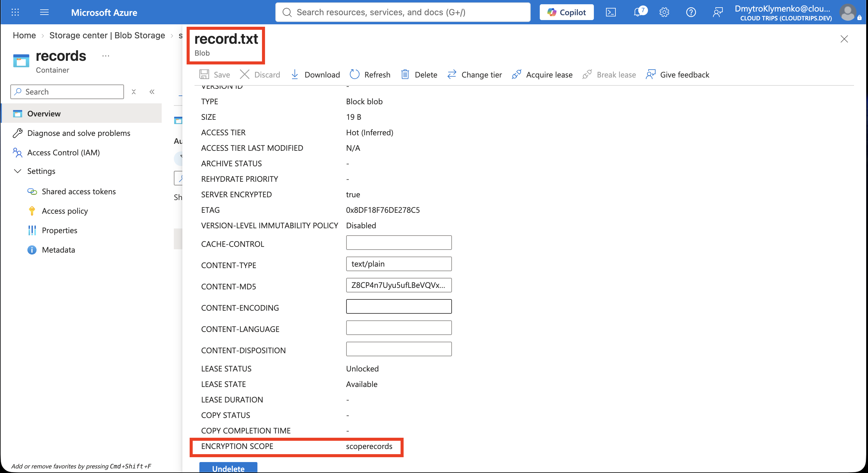
Task: Open portal settings gear
Action: pos(664,12)
